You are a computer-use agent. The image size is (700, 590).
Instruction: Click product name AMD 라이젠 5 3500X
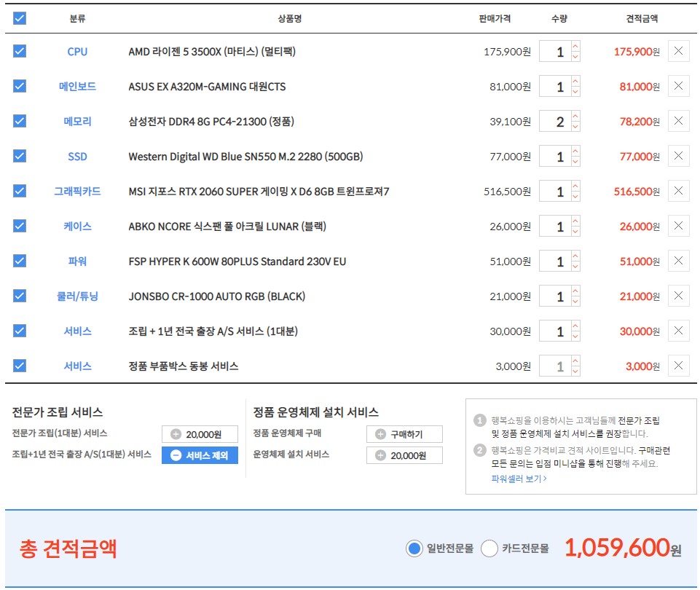(x=212, y=52)
